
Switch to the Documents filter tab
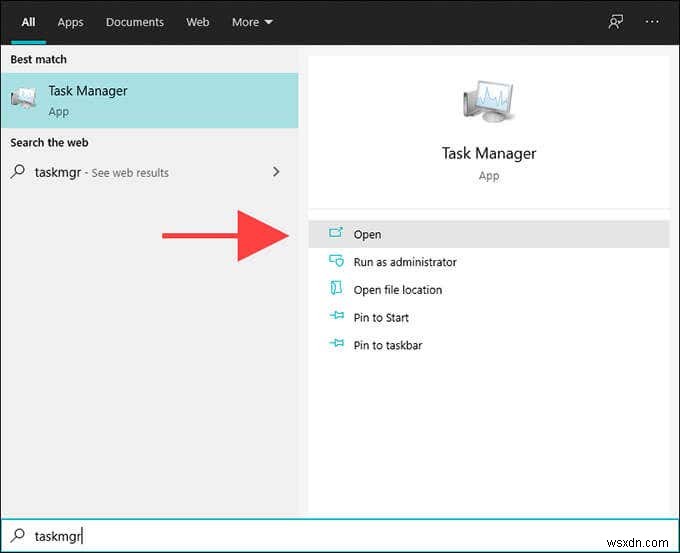tap(134, 22)
